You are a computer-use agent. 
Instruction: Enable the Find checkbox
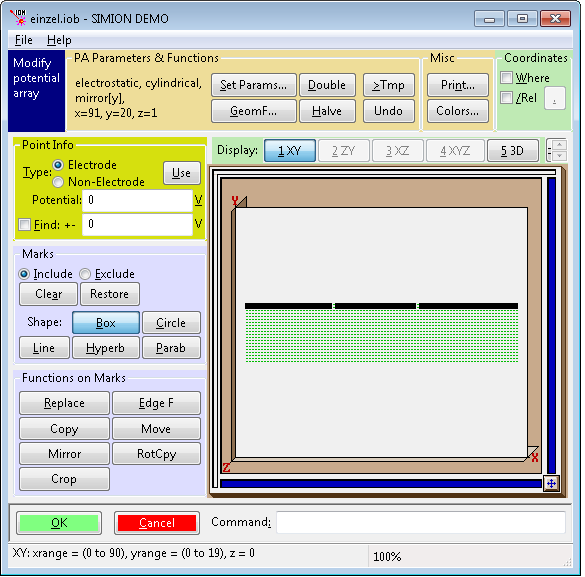pos(24,225)
